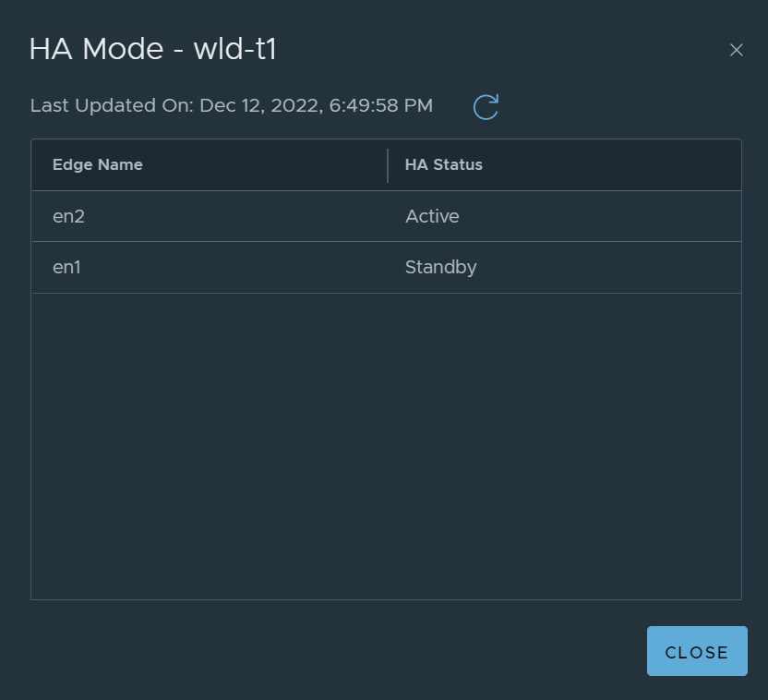The height and width of the screenshot is (700, 768).
Task: Click the word Mode in the title
Action: 123,49
